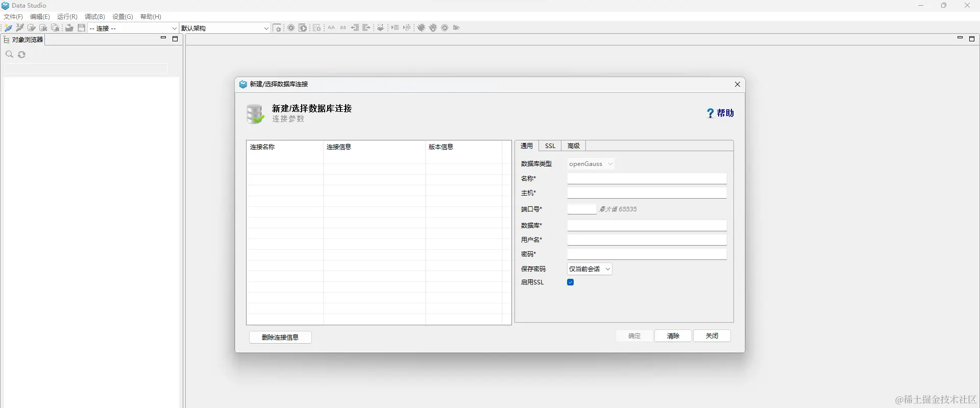The image size is (980, 408).
Task: Open the 保存密码 仅当前会话 dropdown
Action: [x=590, y=269]
